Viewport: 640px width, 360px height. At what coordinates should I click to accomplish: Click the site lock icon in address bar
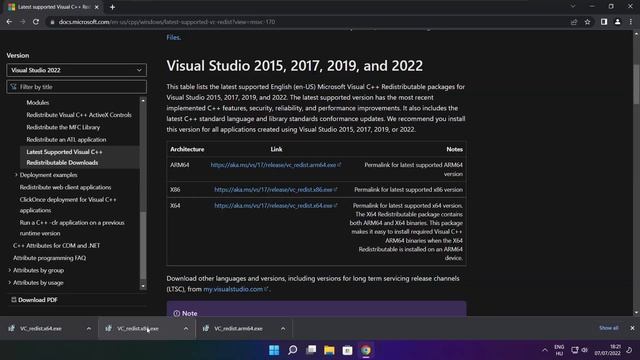[52, 22]
